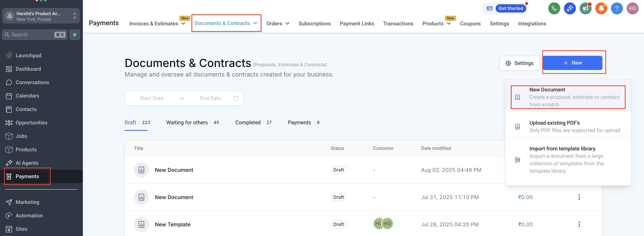644x236 pixels.
Task: Open the blue sparkle AI assistant icon
Action: click(570, 9)
